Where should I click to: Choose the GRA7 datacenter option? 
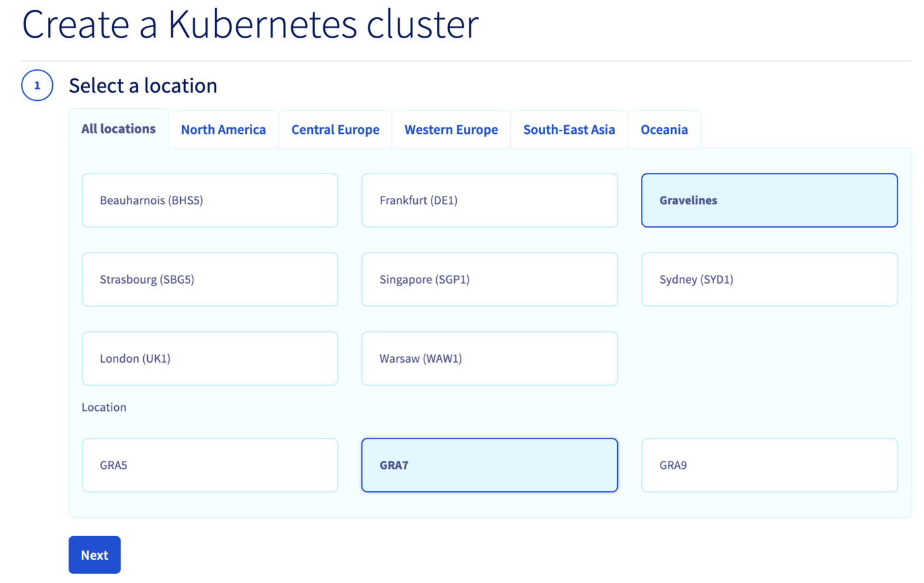489,466
